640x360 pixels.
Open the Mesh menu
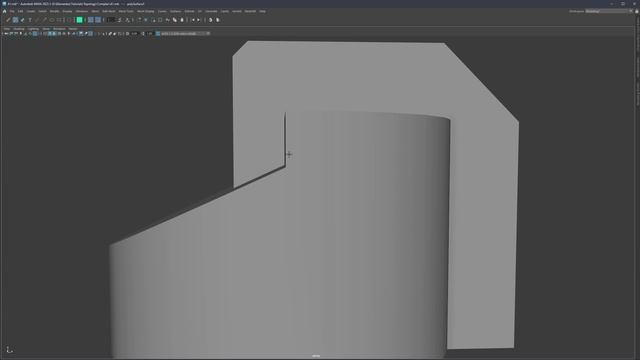pos(95,11)
